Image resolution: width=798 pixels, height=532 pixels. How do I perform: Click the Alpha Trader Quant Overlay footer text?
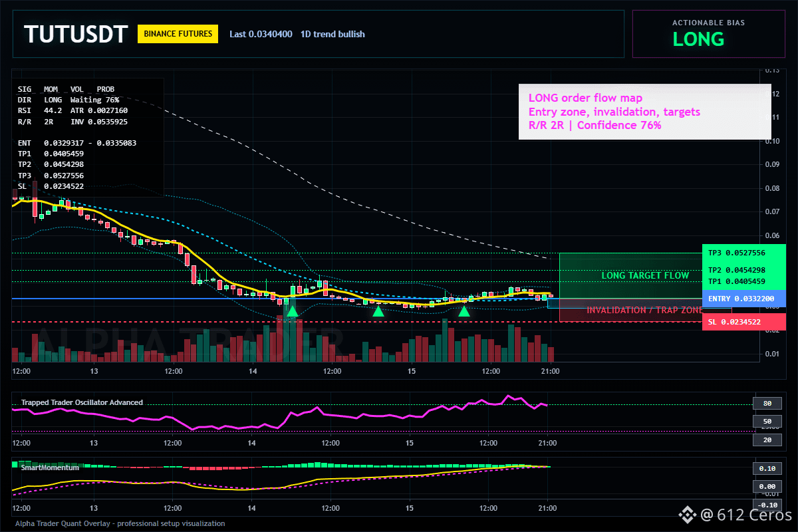(x=120, y=523)
